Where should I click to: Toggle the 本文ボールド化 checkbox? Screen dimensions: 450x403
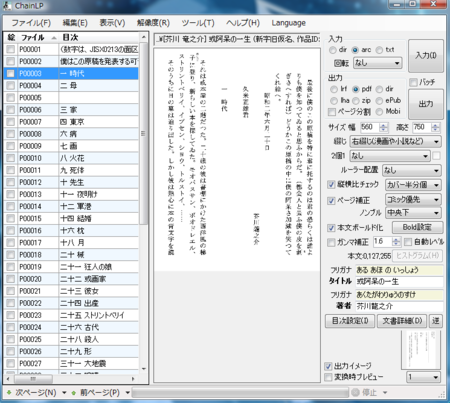tap(331, 228)
